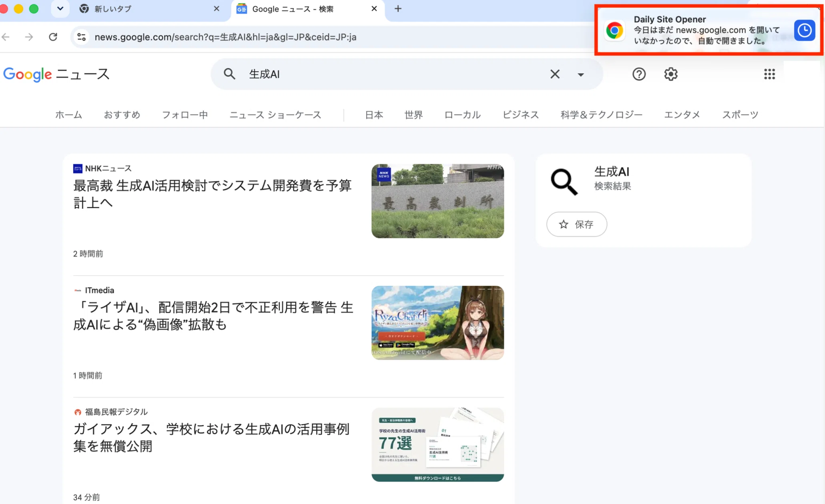
Task: Click the Google ニュース logo
Action: point(56,74)
